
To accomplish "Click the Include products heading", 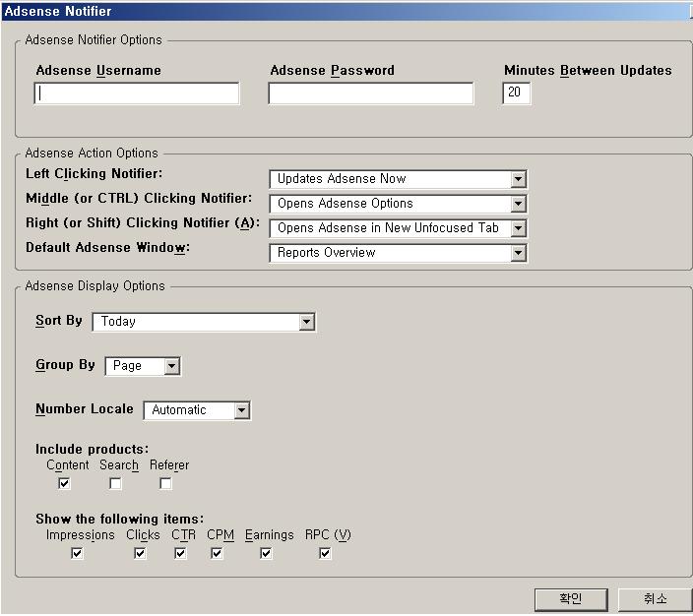I will click(92, 449).
